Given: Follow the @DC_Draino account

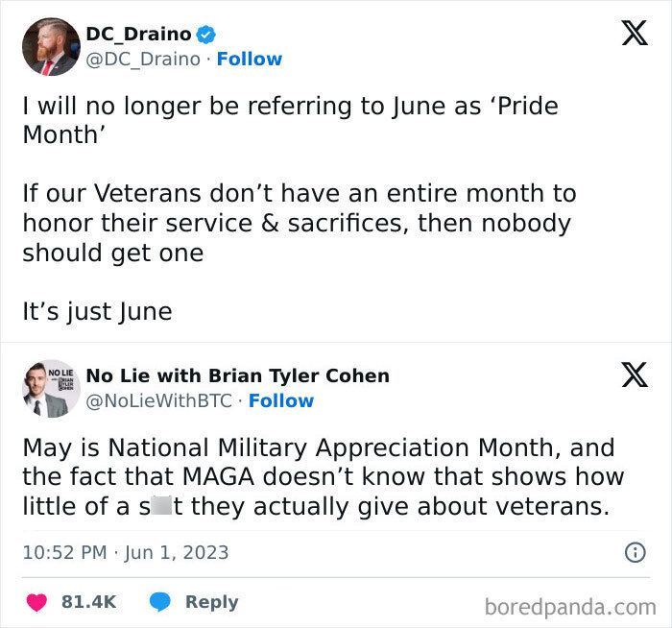Looking at the screenshot, I should click(250, 60).
